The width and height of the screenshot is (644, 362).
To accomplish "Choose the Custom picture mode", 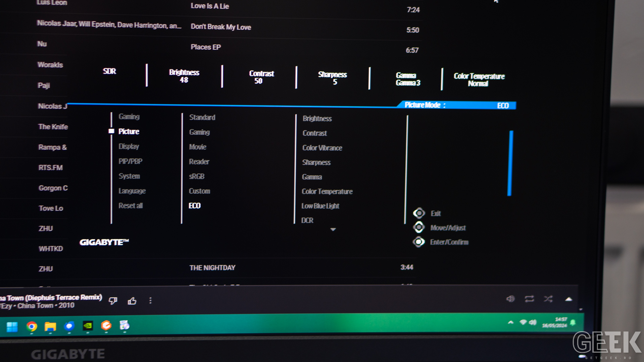I will [x=199, y=191].
